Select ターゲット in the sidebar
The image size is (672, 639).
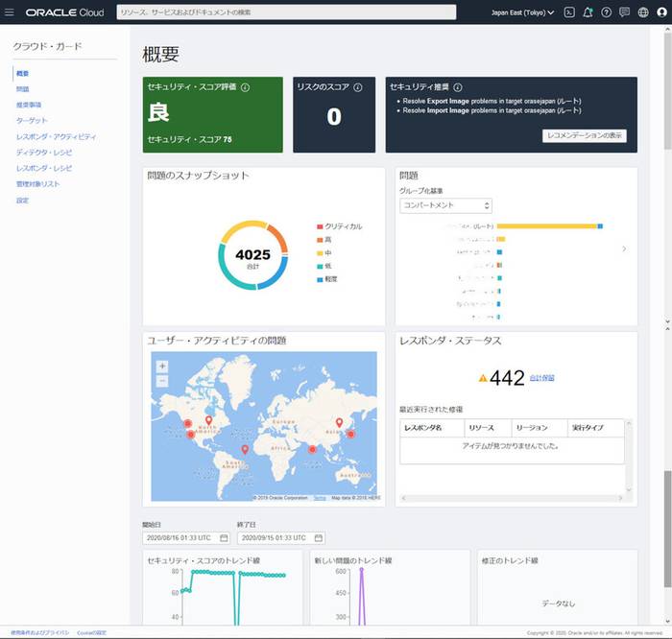point(32,120)
